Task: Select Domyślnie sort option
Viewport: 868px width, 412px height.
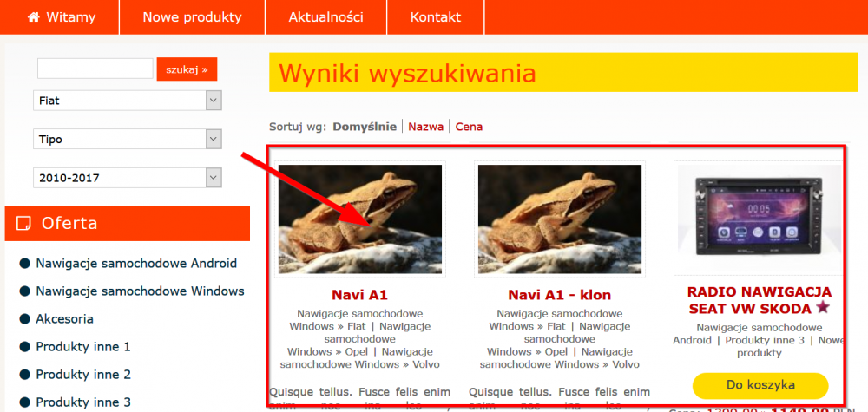Action: (365, 127)
